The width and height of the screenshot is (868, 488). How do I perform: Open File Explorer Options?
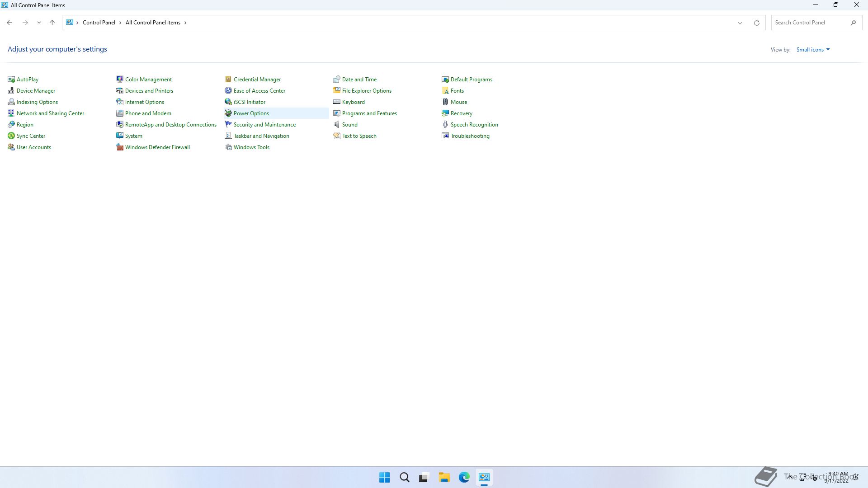click(367, 91)
